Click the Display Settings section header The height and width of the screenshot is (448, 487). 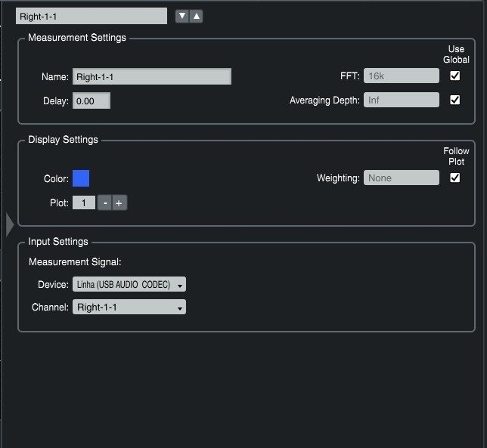[x=63, y=140]
